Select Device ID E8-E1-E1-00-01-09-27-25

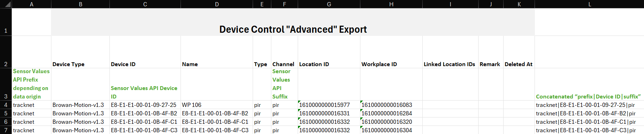point(145,105)
